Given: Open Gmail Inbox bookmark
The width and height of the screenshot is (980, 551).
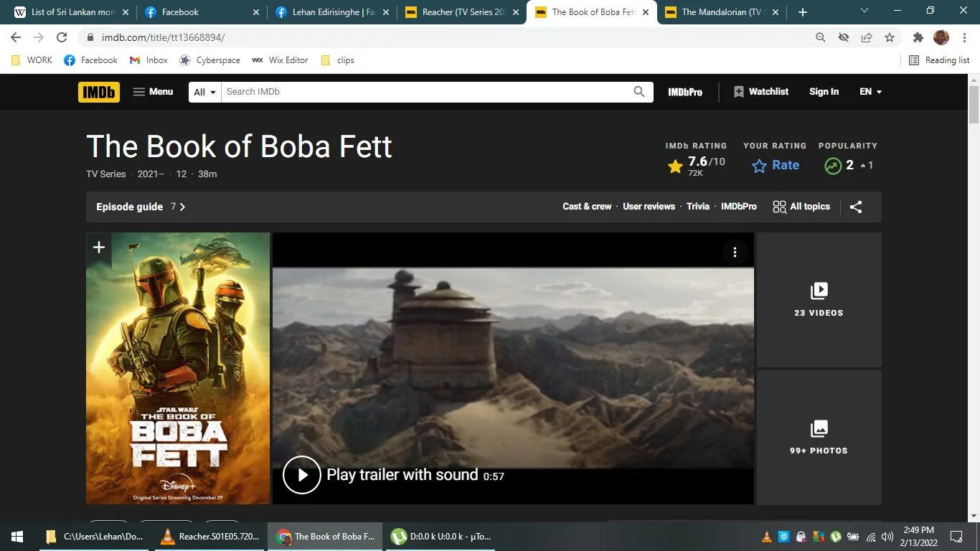Looking at the screenshot, I should [149, 60].
